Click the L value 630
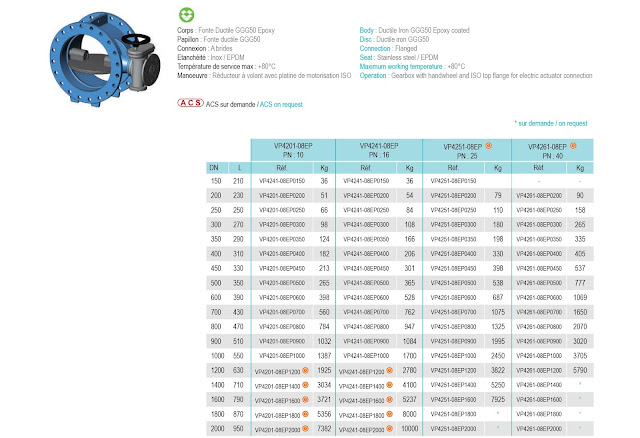Image resolution: width=640 pixels, height=438 pixels. coord(238,370)
